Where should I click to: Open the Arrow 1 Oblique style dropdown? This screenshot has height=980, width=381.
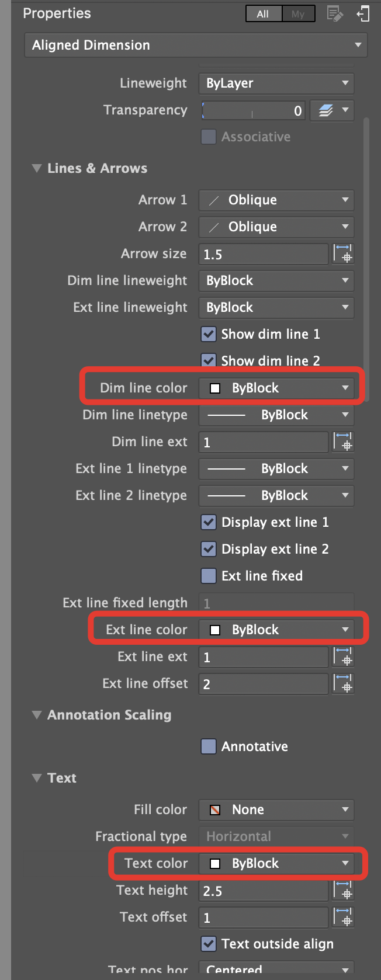pos(276,200)
